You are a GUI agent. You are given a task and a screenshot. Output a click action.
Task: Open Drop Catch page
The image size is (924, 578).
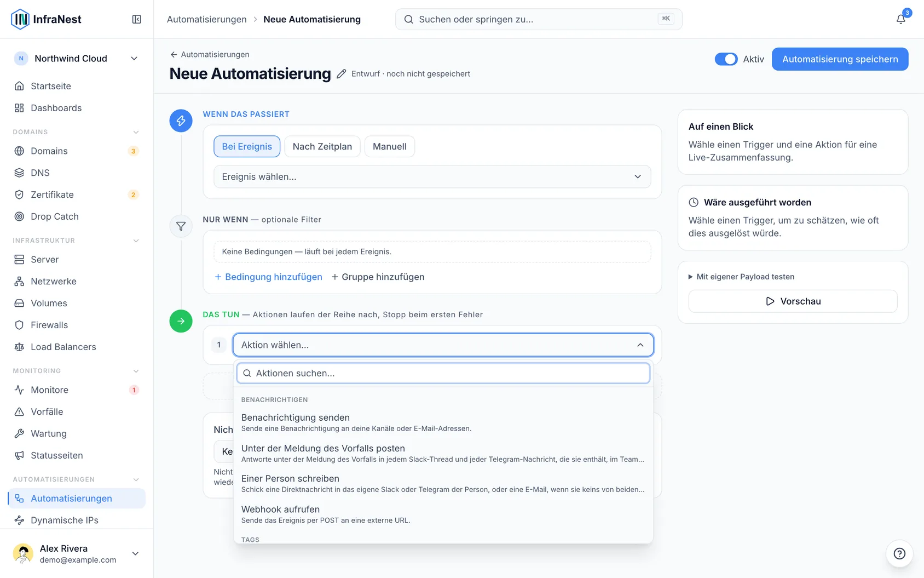(77, 216)
